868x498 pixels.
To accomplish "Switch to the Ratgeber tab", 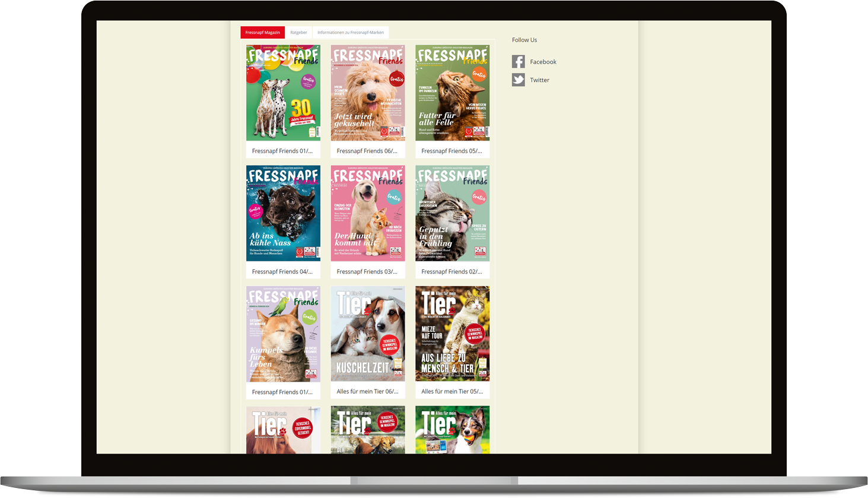I will pyautogui.click(x=299, y=32).
